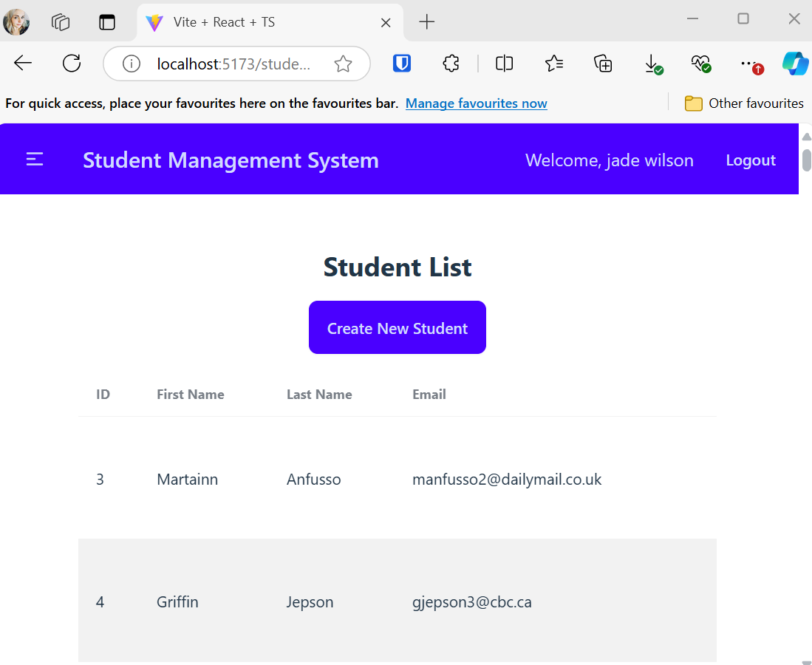Open the Settings and more menu
The height and width of the screenshot is (665, 812).
tap(750, 64)
